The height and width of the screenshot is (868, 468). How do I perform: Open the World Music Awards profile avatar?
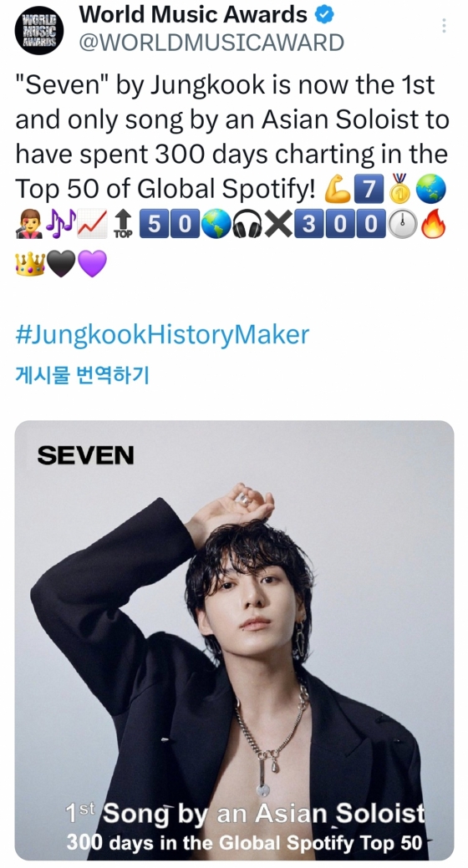(38, 30)
